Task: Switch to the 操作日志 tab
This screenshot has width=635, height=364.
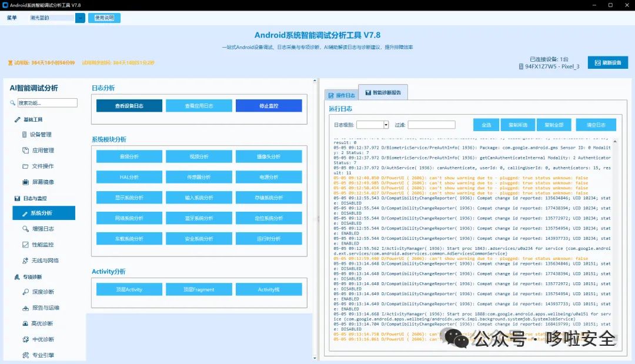Action: [x=342, y=95]
